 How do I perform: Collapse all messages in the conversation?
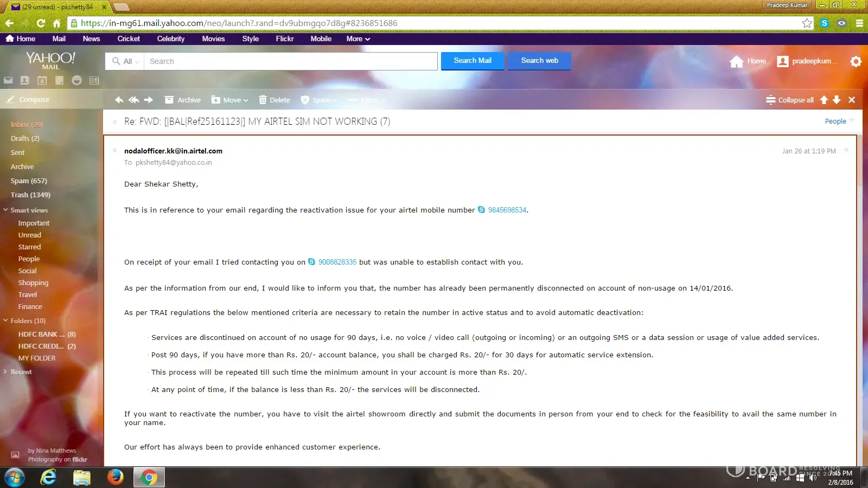click(x=790, y=100)
